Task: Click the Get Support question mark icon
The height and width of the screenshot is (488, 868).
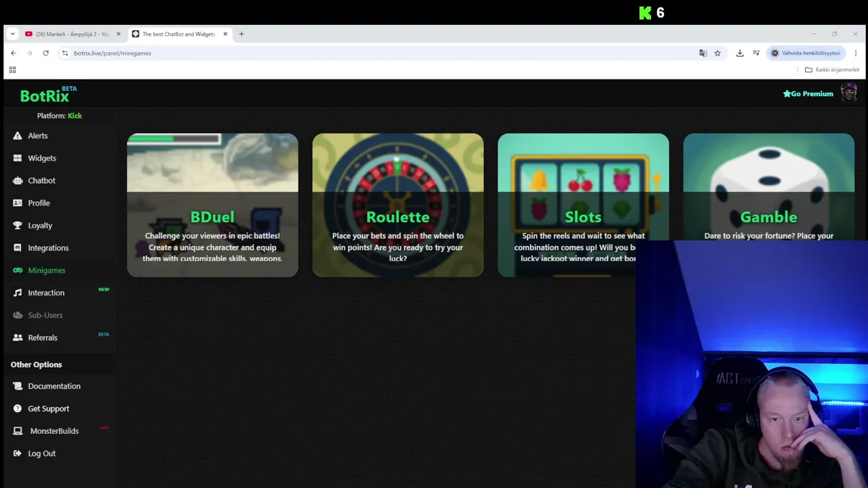Action: [x=18, y=408]
